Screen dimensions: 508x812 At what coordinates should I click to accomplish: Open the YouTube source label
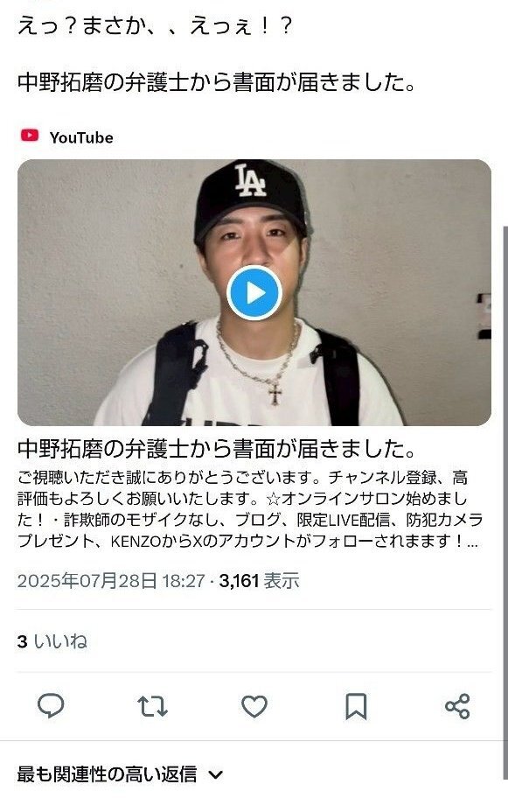pos(81,137)
